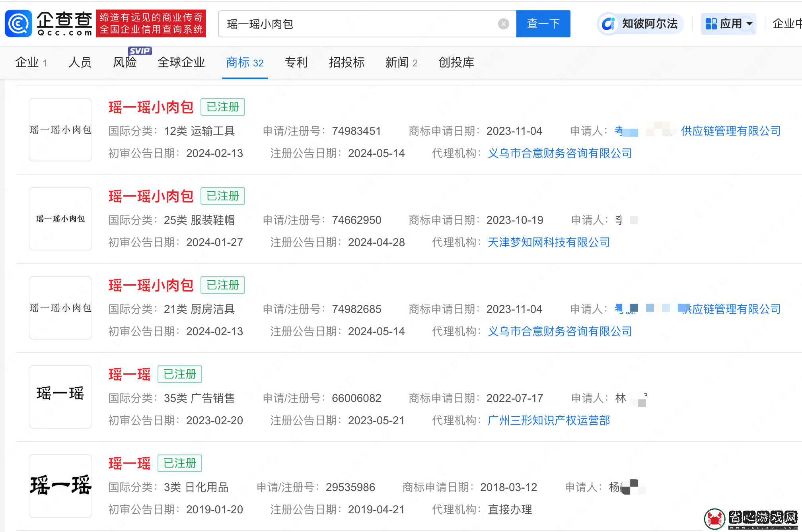
Task: Click the red slogan banner beside the logo
Action: [151, 23]
